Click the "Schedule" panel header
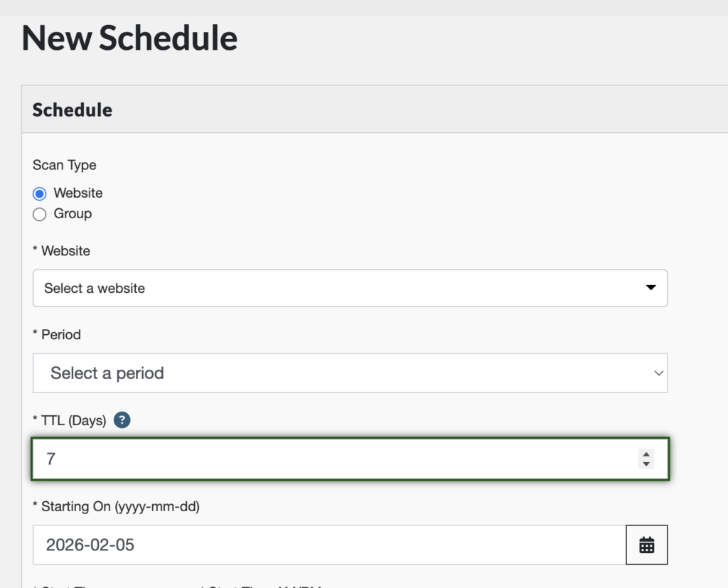This screenshot has width=728, height=588. (x=73, y=110)
